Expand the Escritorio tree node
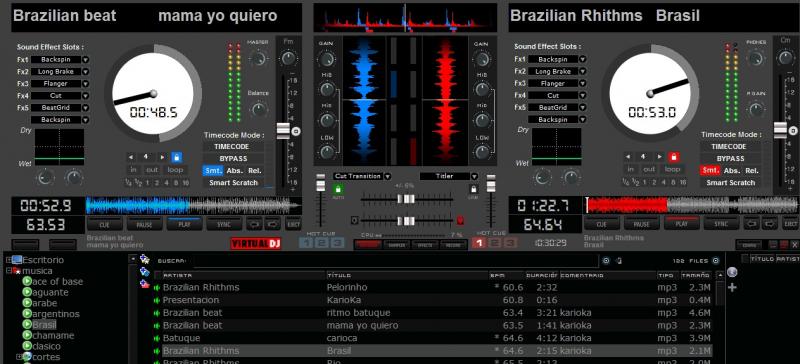Screen dimensions: 800x364 tap(9, 260)
